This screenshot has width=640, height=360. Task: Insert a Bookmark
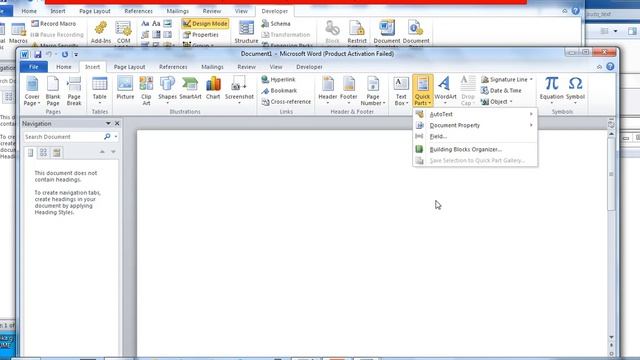tap(279, 91)
